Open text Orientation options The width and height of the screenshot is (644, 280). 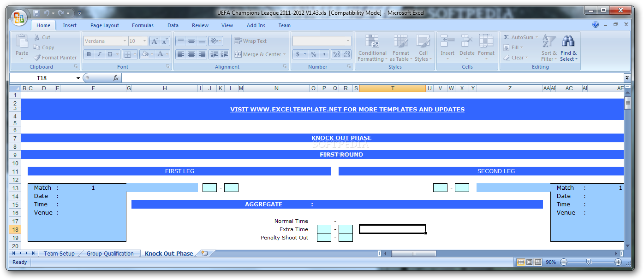coord(215,41)
